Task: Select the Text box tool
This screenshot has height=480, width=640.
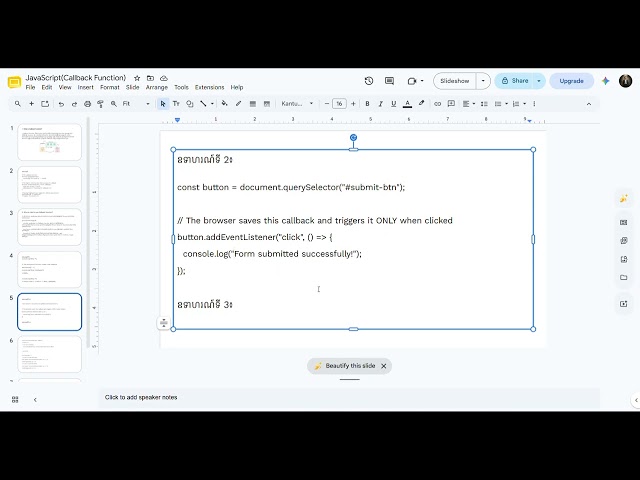Action: [x=176, y=104]
